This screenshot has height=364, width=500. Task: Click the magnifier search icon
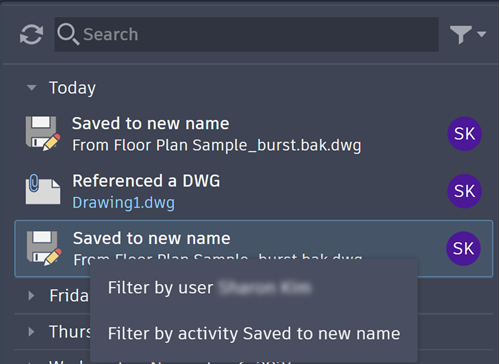(x=68, y=34)
